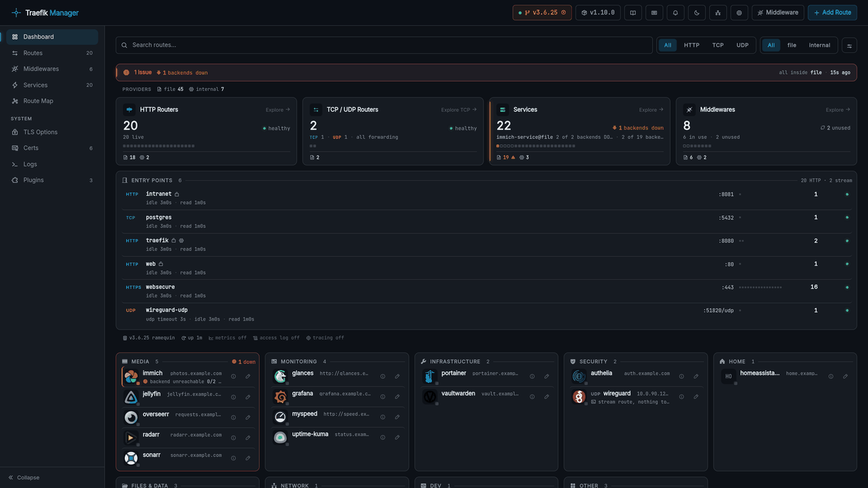Click the Services health progress bar
868x488 pixels.
pos(536,146)
